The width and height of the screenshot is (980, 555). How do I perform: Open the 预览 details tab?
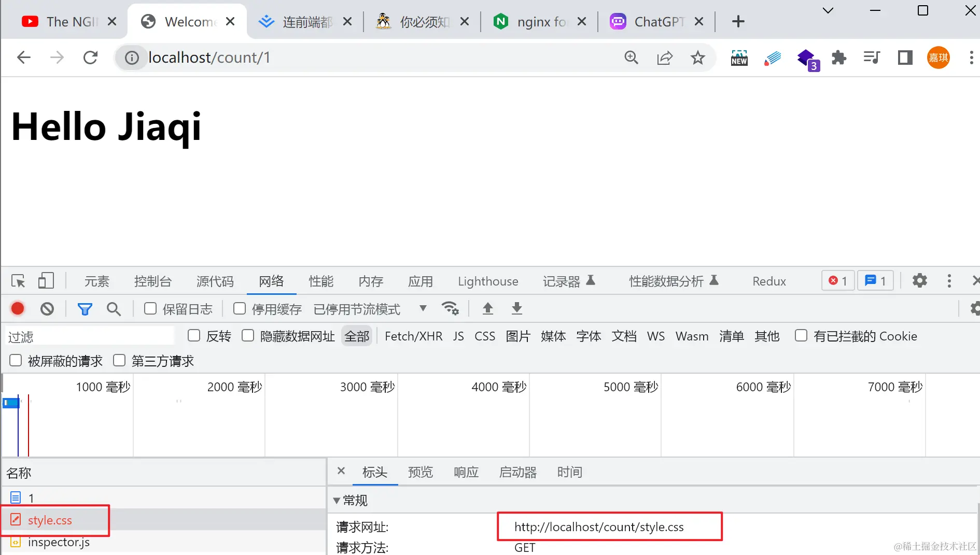(x=421, y=472)
